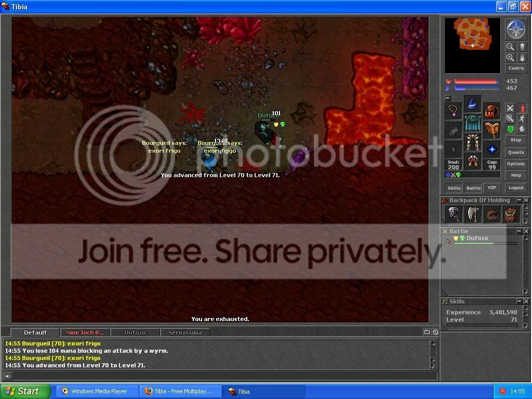532x399 pixels.
Task: Click the boots equipment slot
Action: tap(473, 161)
